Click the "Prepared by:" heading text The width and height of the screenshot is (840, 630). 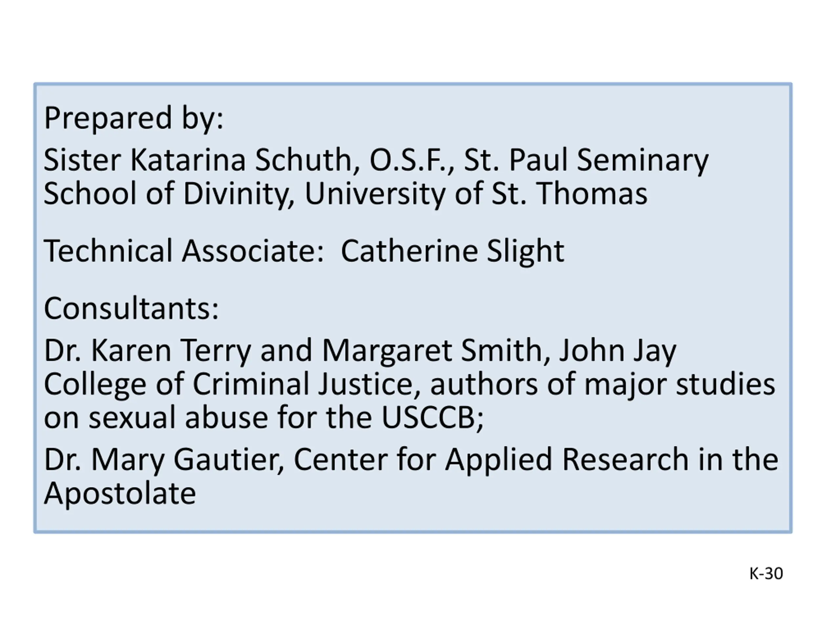click(134, 118)
